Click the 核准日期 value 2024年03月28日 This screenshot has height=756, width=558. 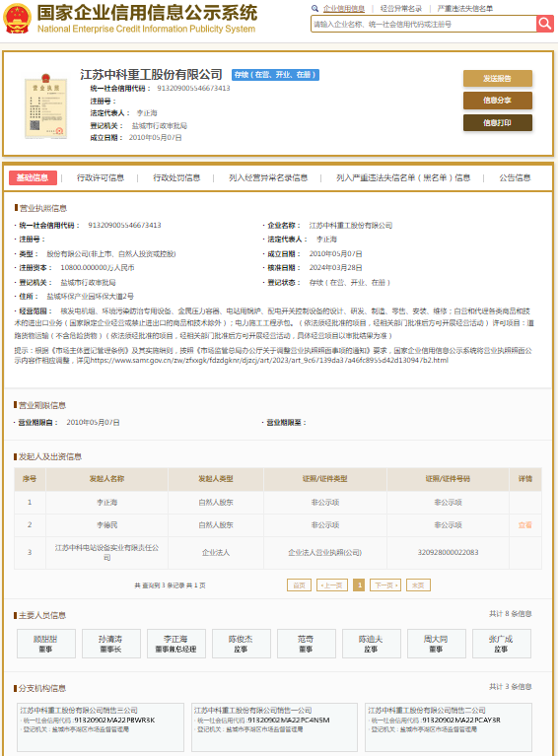(335, 267)
